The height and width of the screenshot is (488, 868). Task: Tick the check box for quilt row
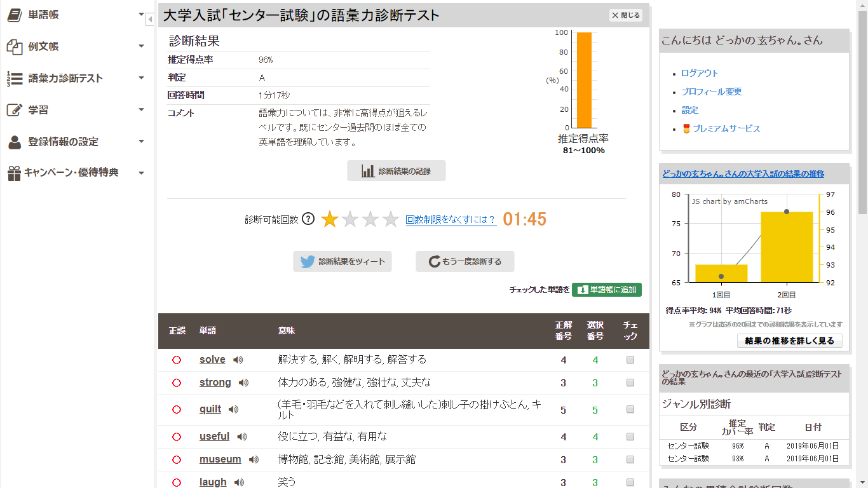630,410
